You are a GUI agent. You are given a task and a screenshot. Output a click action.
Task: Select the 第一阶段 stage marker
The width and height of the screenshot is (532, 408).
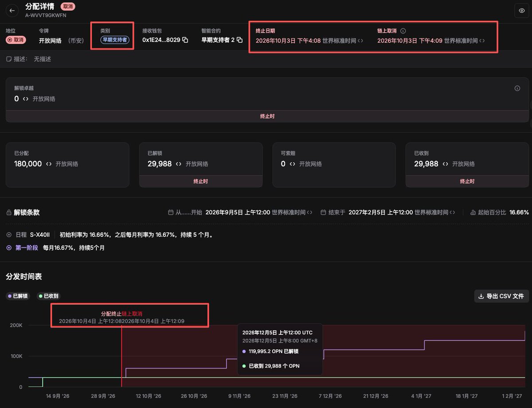(x=9, y=248)
